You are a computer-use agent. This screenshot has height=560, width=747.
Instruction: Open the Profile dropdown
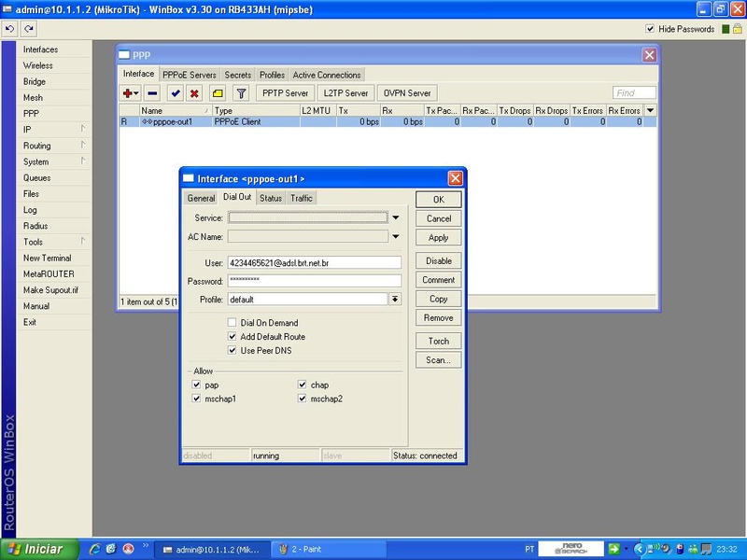395,299
